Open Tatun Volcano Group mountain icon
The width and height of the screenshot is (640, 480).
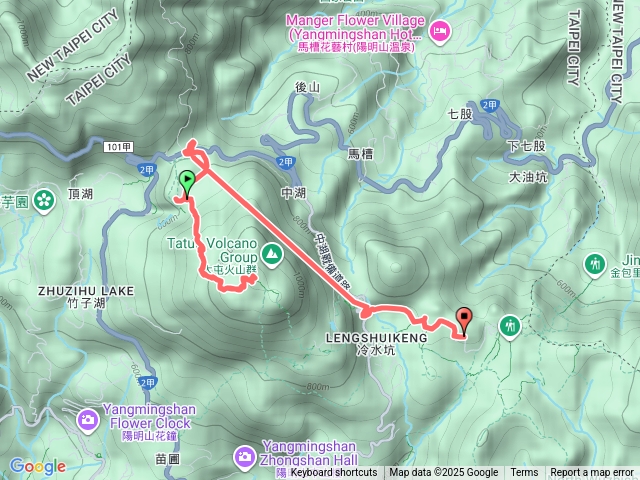tap(272, 255)
